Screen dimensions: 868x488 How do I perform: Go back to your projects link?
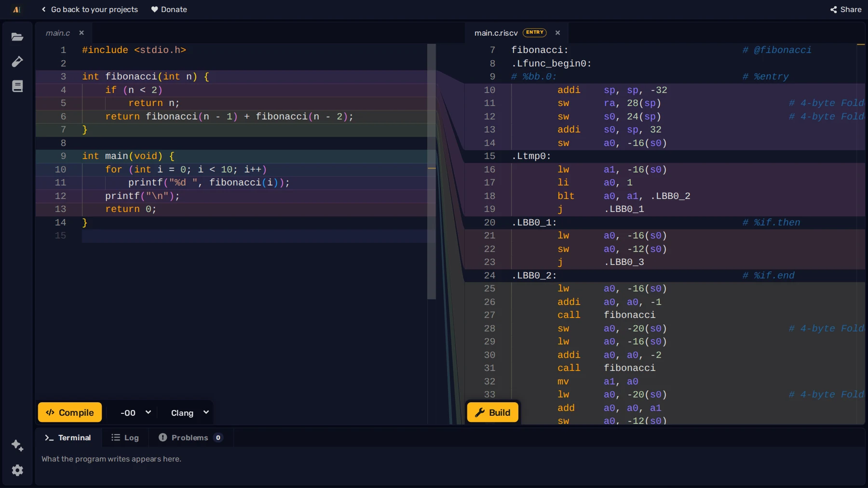coord(90,10)
